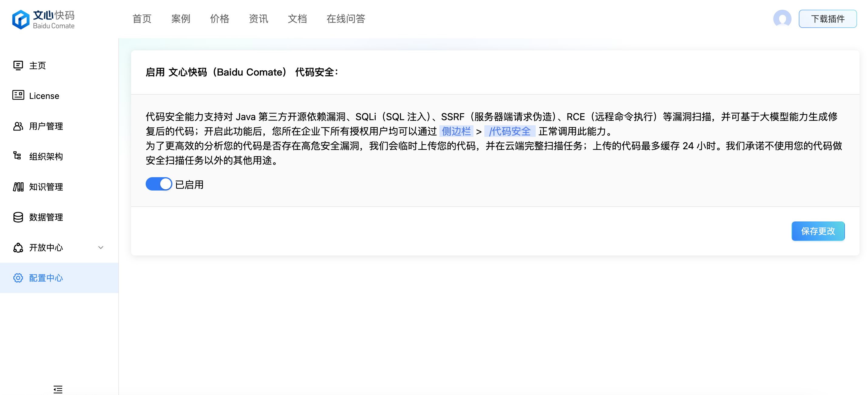This screenshot has width=868, height=395.
Task: Open 文档 in top navigation
Action: tap(297, 19)
